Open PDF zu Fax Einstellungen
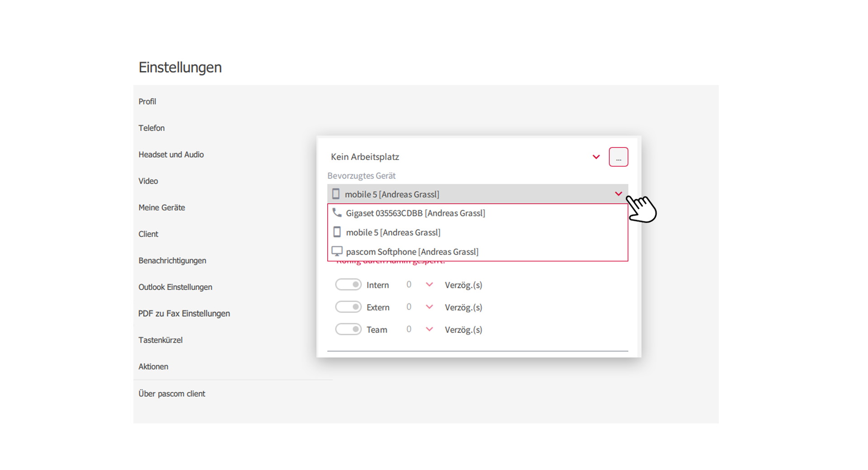Screen dimensions: 868x470 (x=184, y=314)
